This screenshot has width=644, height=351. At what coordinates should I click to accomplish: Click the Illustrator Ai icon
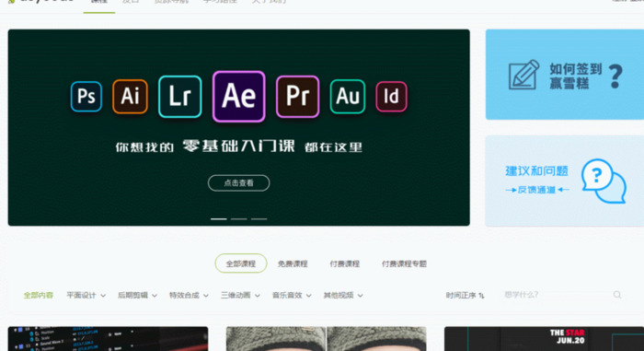130,97
